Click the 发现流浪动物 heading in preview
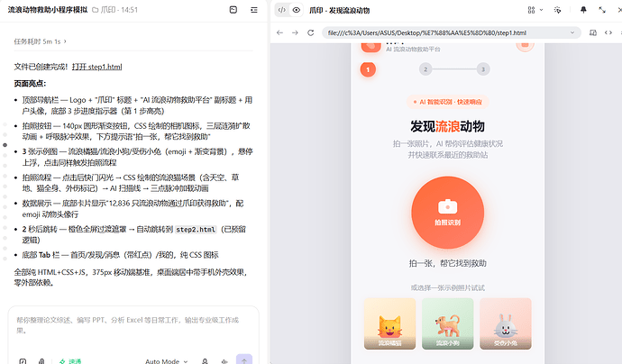Screen dimensions: 622x364 point(447,126)
